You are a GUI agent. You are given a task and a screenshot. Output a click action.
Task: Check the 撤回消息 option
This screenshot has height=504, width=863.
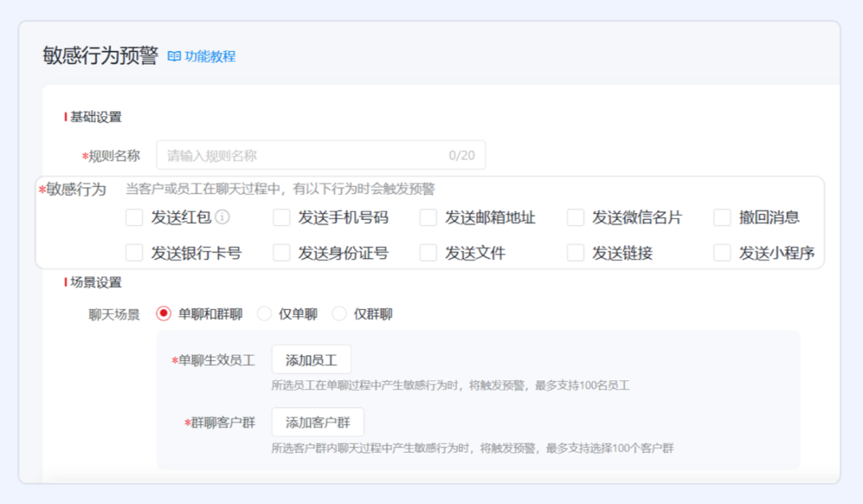(722, 218)
